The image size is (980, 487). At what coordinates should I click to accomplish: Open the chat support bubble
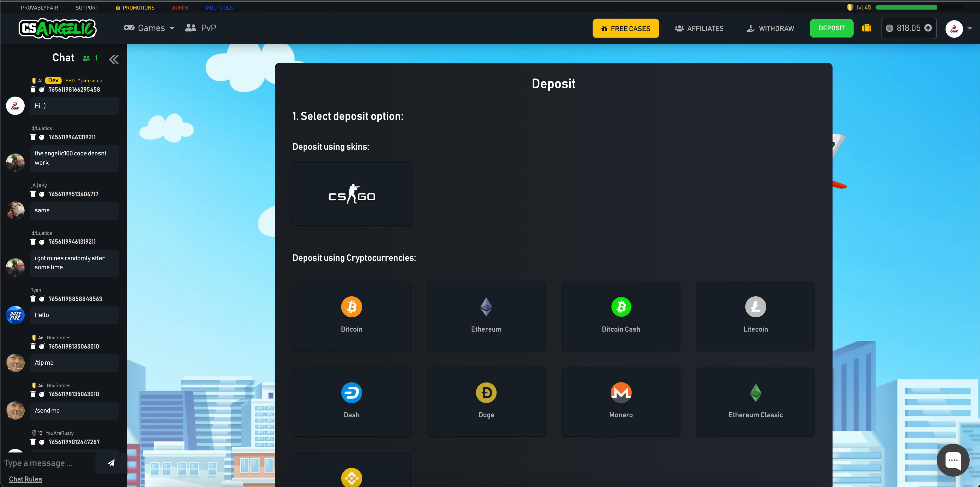coord(953,460)
